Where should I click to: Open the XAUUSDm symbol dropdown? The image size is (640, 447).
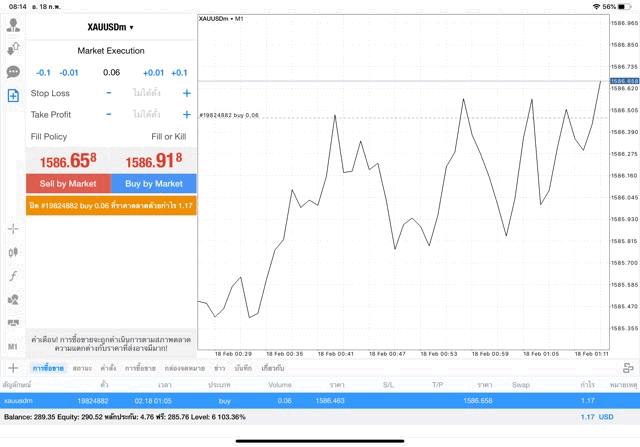[111, 27]
